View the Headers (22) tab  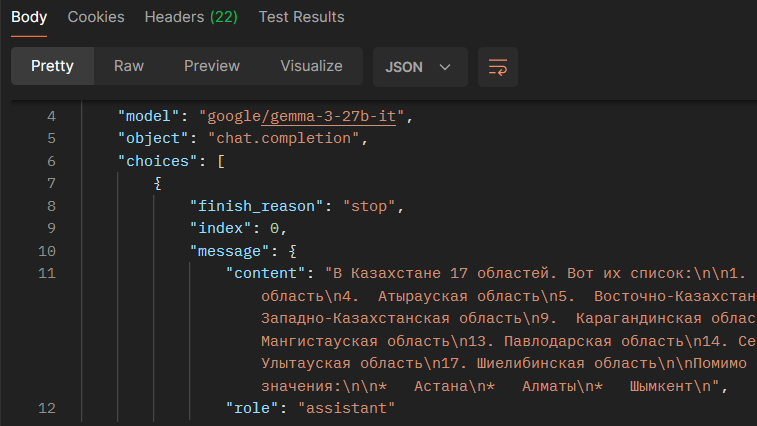(191, 17)
